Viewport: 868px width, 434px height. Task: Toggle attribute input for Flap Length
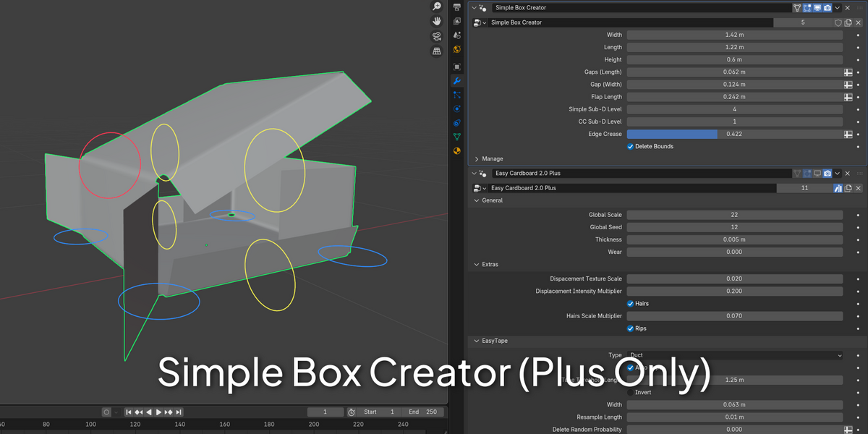848,97
